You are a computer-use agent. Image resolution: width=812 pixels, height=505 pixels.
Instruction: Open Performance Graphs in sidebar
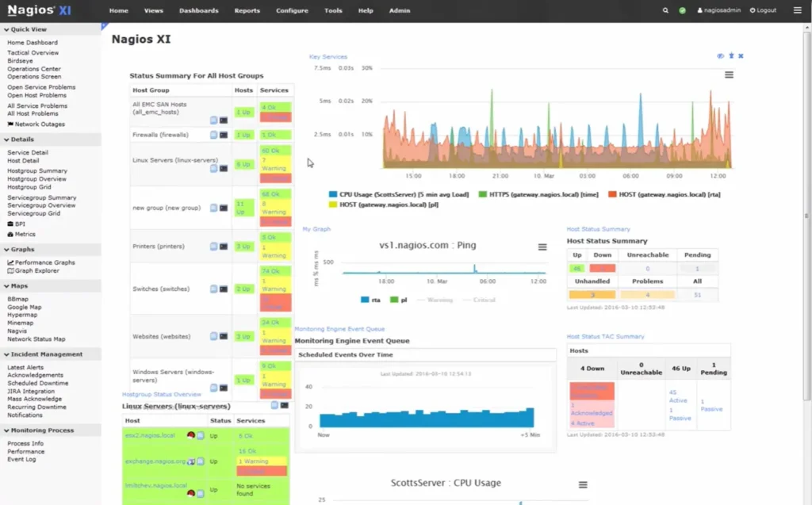pos(41,262)
